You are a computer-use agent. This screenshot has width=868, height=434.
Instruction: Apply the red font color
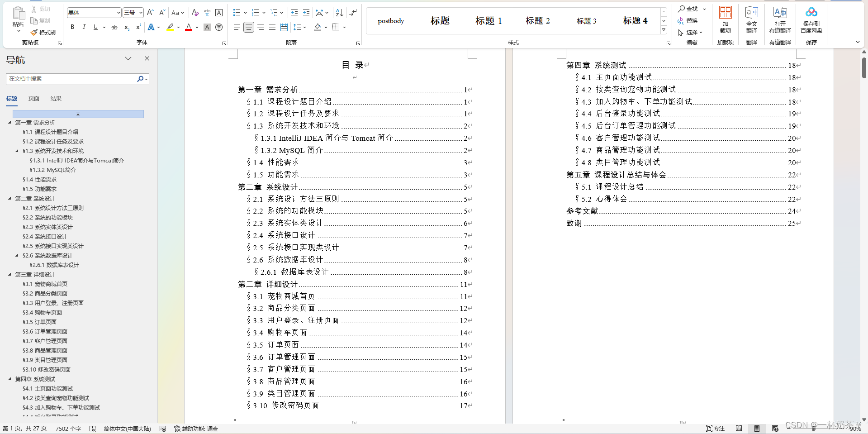click(x=189, y=27)
